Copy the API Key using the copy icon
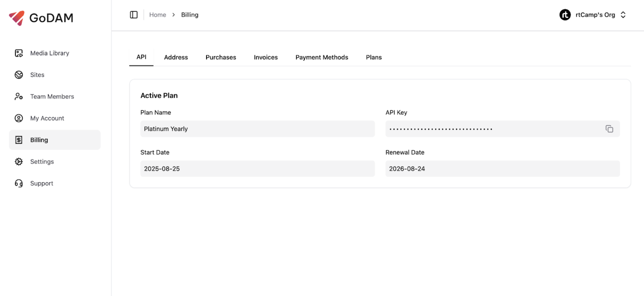Viewport: 644px width, 296px height. (609, 129)
